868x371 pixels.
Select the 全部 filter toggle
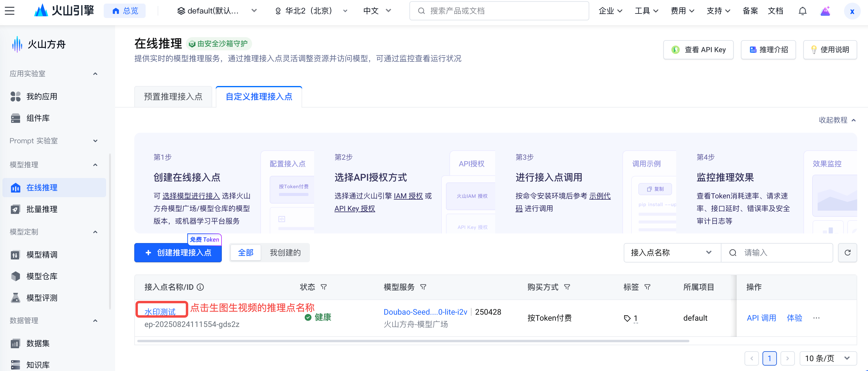[245, 252]
